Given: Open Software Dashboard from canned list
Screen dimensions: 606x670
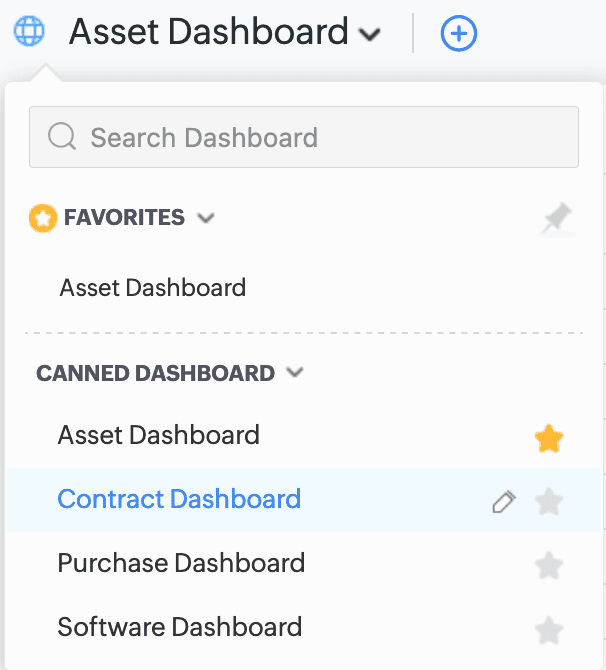Looking at the screenshot, I should (180, 627).
